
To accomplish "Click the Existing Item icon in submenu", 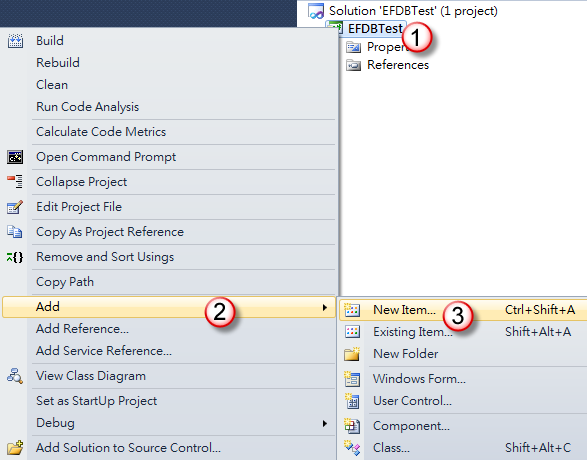I will coord(352,332).
